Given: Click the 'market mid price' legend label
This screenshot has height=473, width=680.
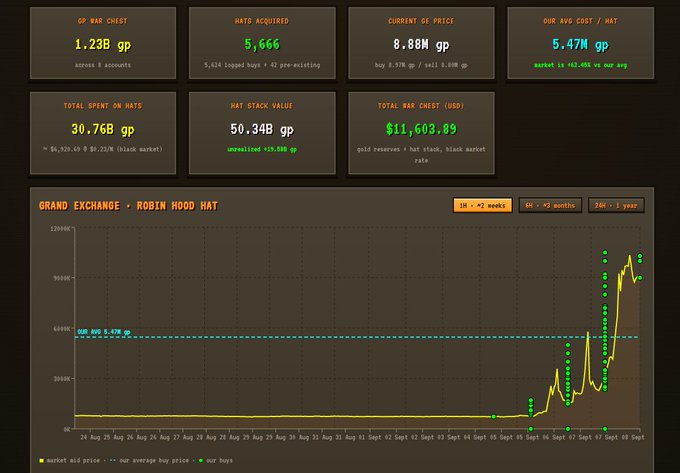Looking at the screenshot, I should point(73,460).
